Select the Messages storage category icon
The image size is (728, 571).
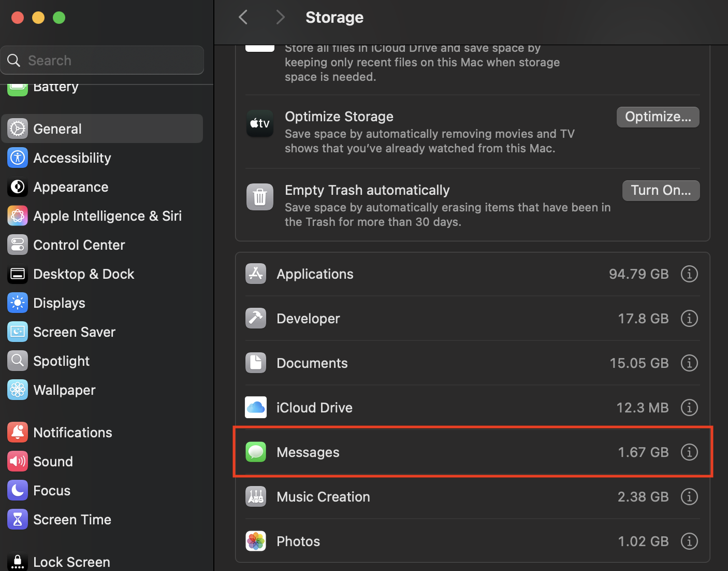256,452
